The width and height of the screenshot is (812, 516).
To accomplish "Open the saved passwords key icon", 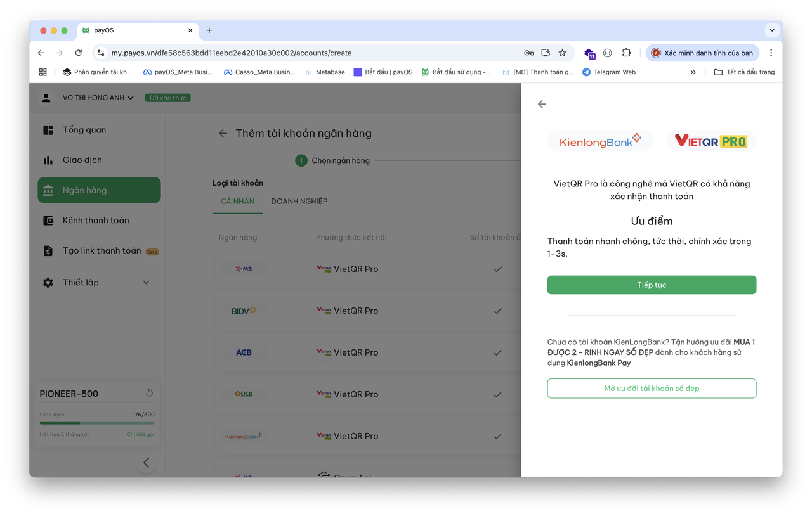I will [528, 53].
